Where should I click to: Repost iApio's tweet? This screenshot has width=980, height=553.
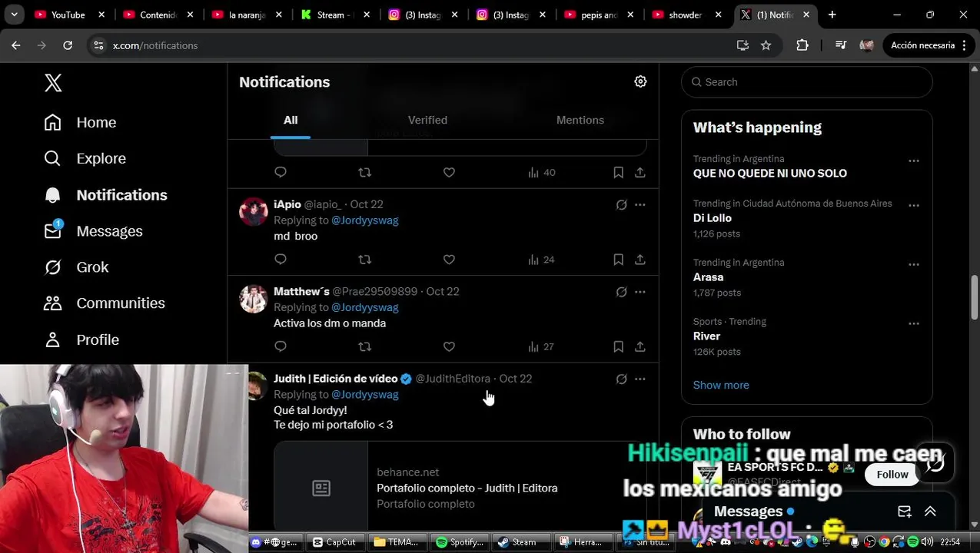click(365, 260)
